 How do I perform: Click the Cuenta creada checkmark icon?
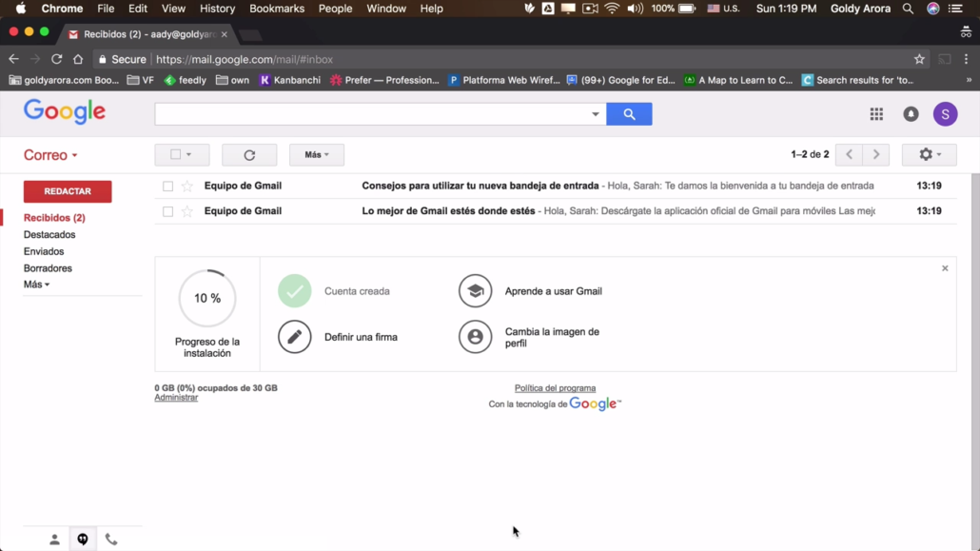click(x=294, y=291)
